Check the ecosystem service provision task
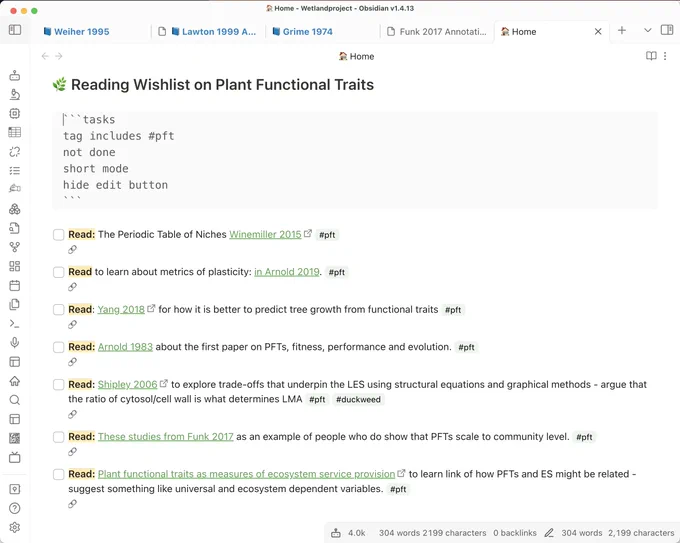680x543 pixels. pyautogui.click(x=59, y=474)
